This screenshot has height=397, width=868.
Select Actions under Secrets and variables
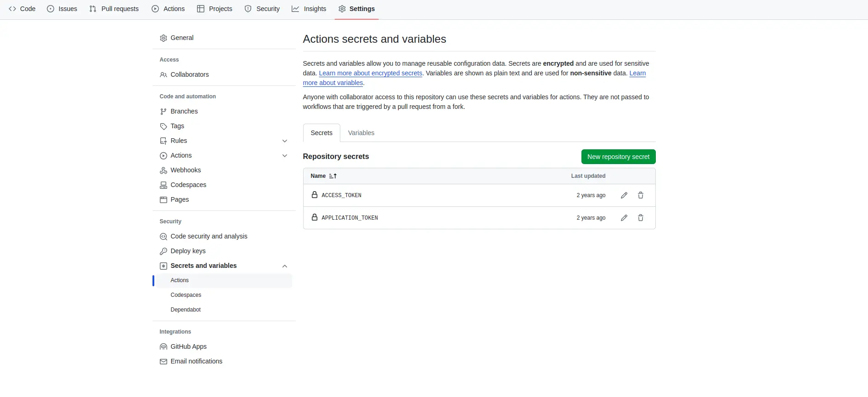click(224, 280)
